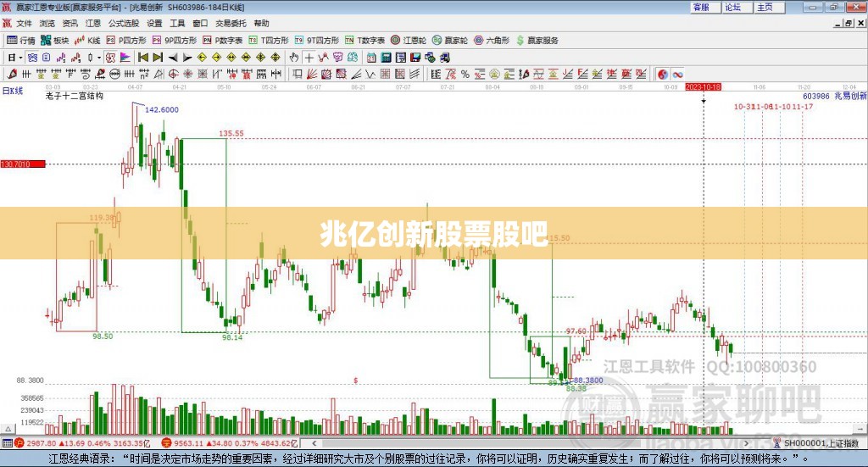Open the calculator icon in toolbar
The width and height of the screenshot is (868, 467).
point(387,58)
